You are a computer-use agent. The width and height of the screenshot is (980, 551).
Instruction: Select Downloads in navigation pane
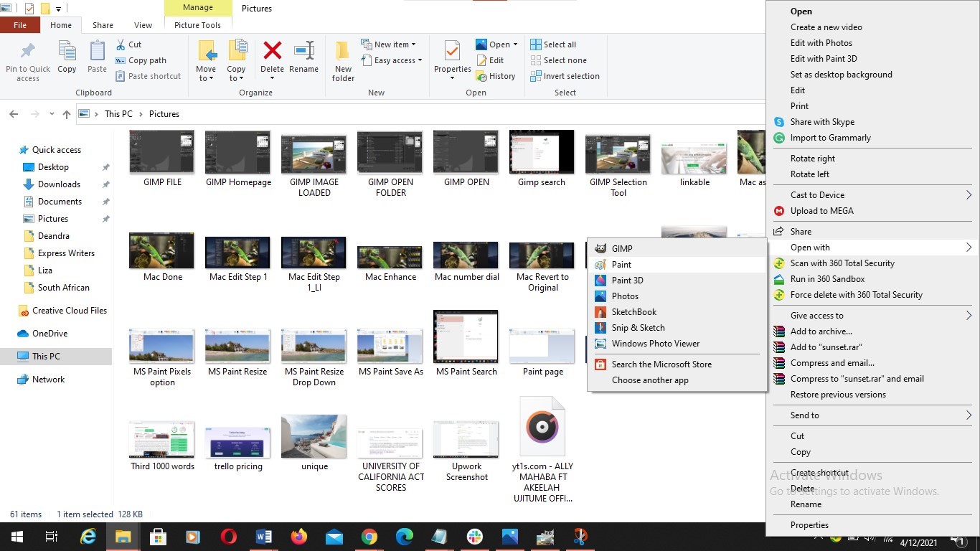59,184
